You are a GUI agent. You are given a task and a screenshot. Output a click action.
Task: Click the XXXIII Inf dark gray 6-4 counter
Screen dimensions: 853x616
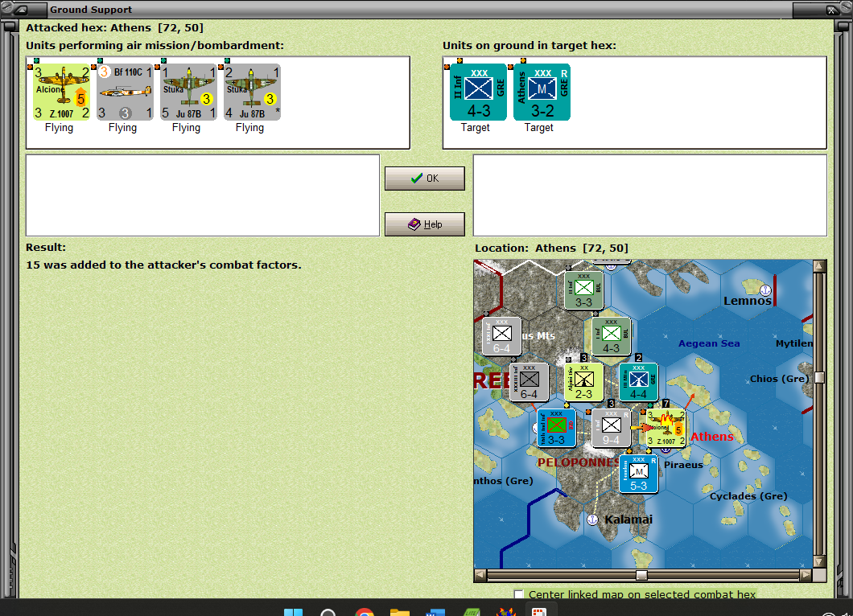pyautogui.click(x=529, y=382)
